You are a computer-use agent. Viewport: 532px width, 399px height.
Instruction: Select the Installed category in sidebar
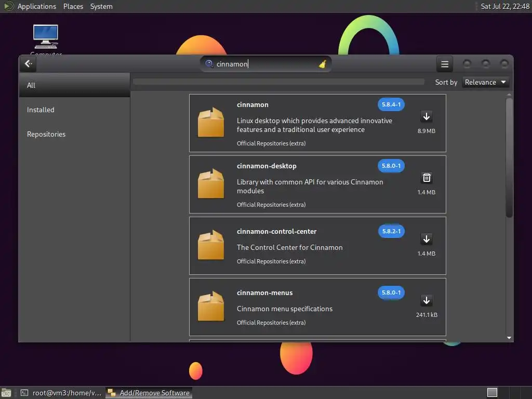click(x=74, y=110)
